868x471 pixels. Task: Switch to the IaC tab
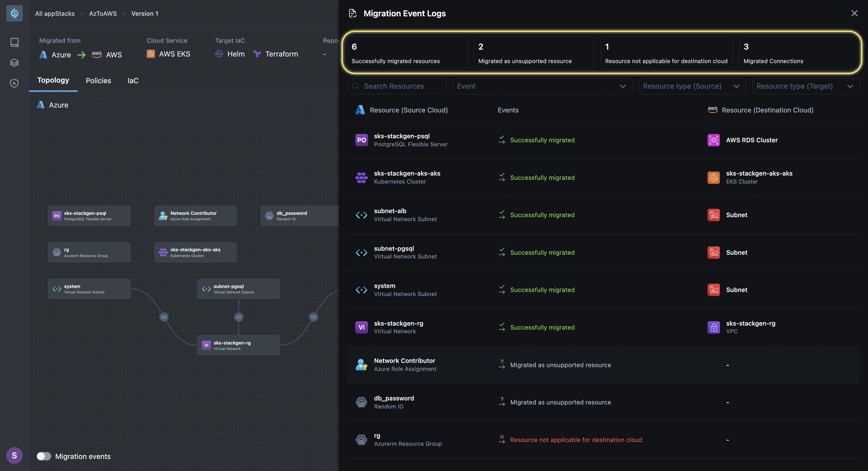tap(133, 81)
